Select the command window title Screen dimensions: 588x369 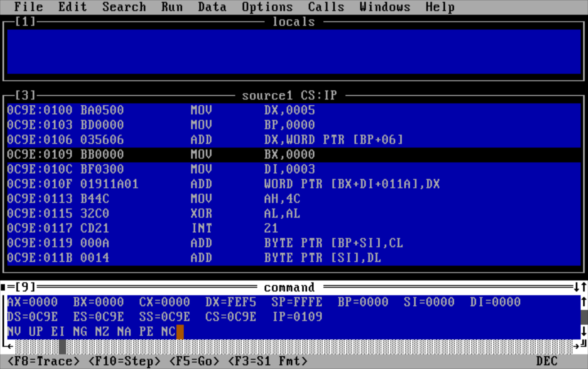pyautogui.click(x=289, y=288)
